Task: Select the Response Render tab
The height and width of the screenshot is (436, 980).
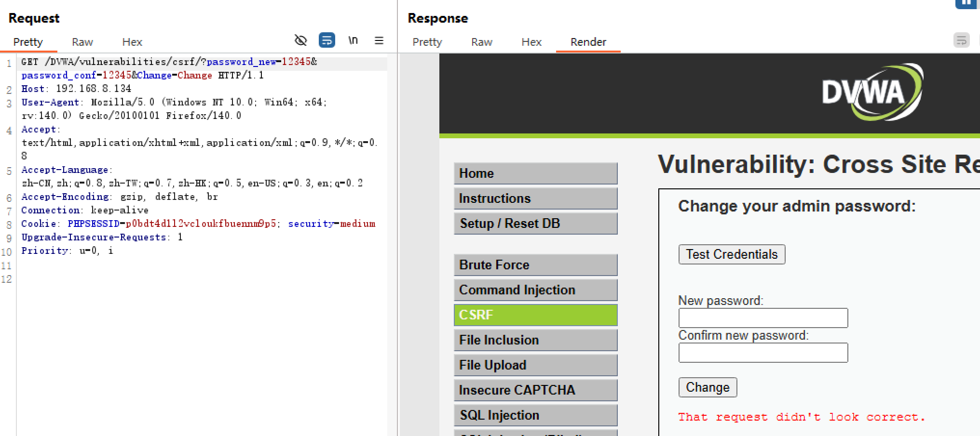Action: point(588,42)
